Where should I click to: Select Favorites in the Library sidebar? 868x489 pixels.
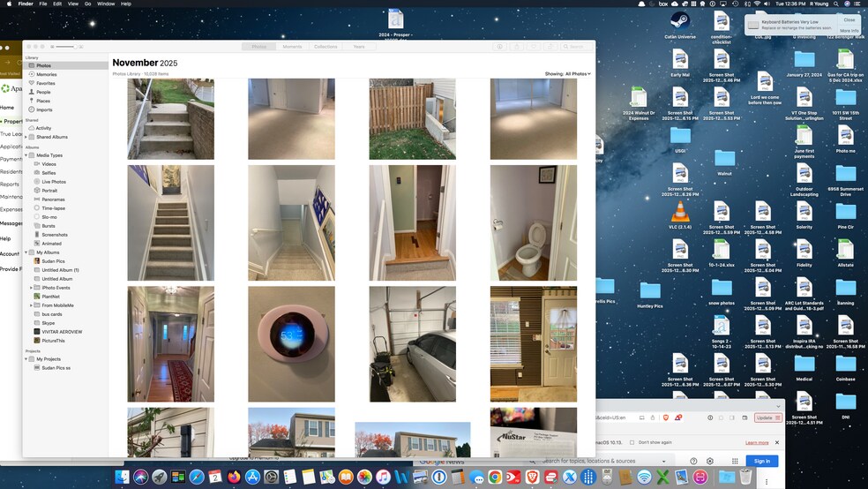click(x=46, y=83)
